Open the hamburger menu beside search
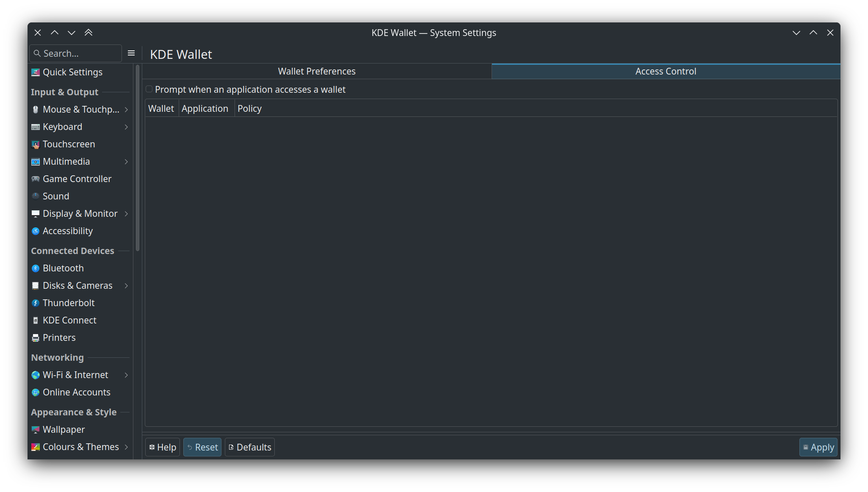Image resolution: width=868 pixels, height=492 pixels. tap(131, 53)
